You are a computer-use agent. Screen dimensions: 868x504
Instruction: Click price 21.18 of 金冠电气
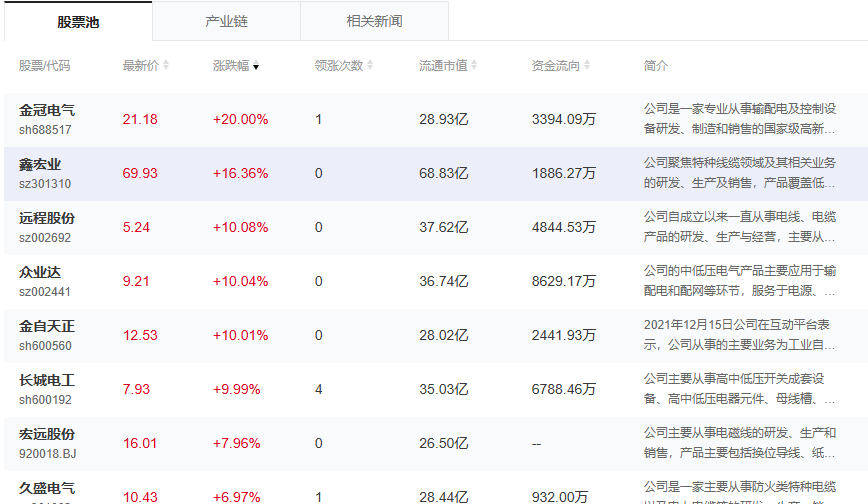click(140, 119)
